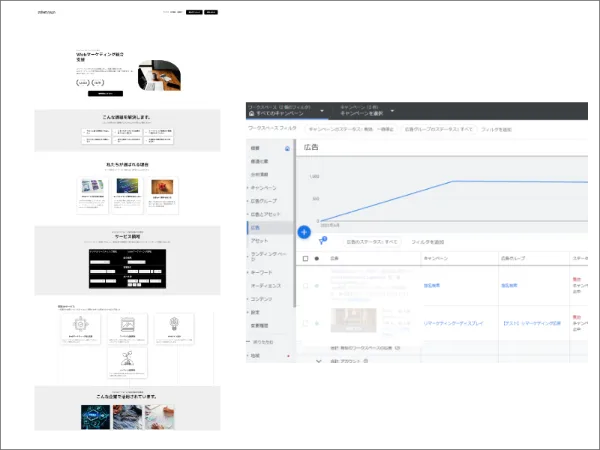Open the すべてのキャンペーン workspace dropdown

click(x=286, y=112)
